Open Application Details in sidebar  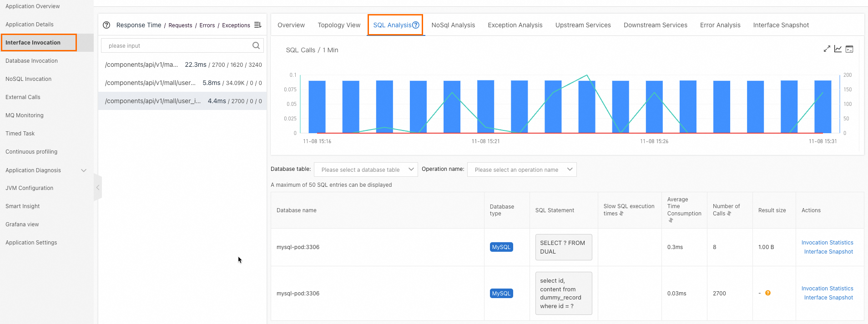30,25
